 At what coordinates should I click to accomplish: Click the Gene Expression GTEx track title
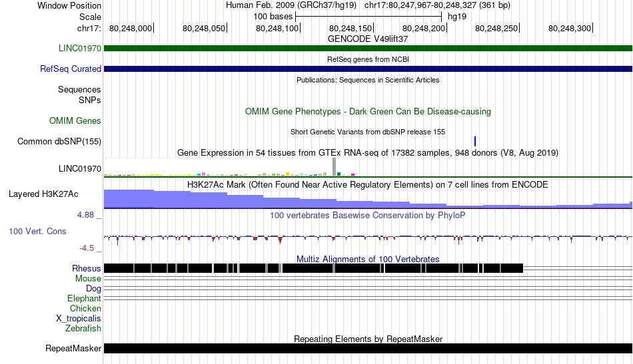(x=368, y=153)
